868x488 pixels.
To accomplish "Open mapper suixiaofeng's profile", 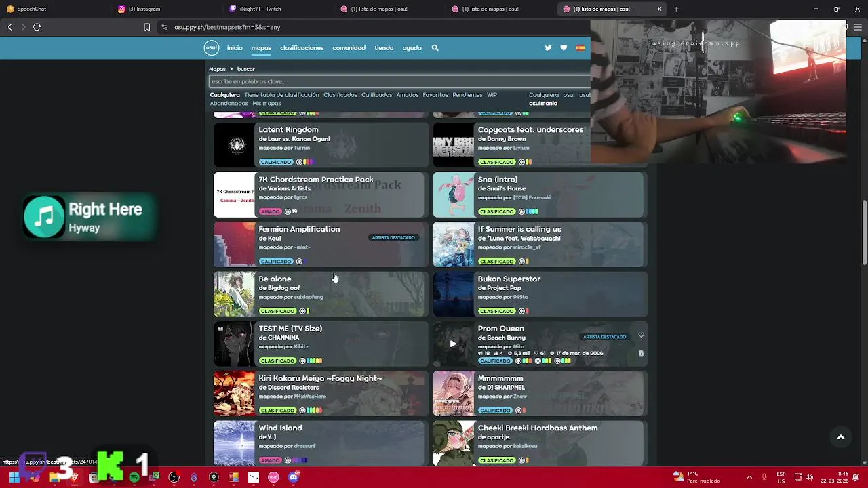I will coord(309,297).
